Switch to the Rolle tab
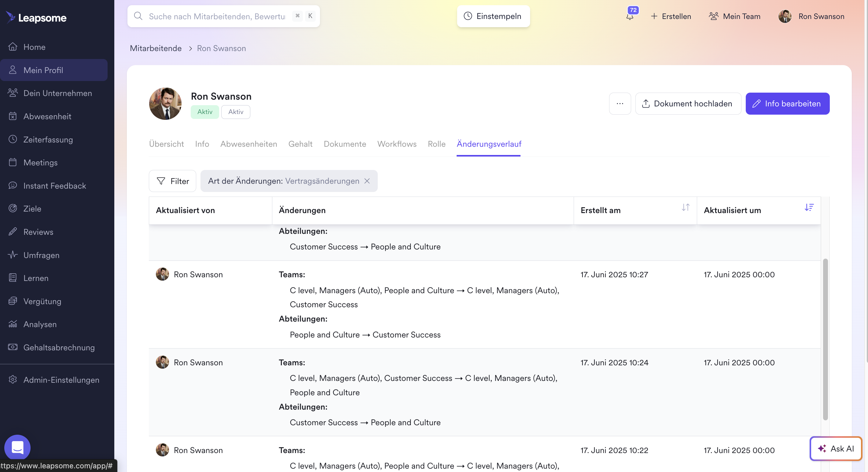The width and height of the screenshot is (868, 472). pyautogui.click(x=437, y=144)
